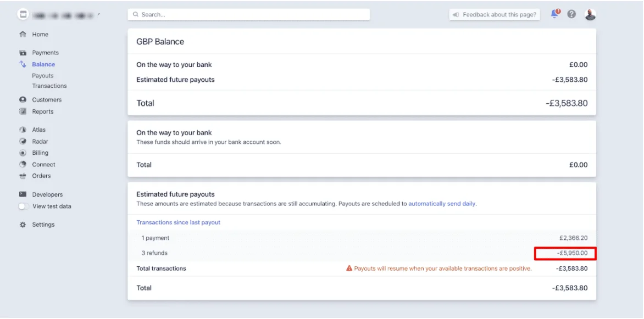Viewport: 644px width, 319px height.
Task: Go to Payouts under Balance
Action: (x=43, y=76)
